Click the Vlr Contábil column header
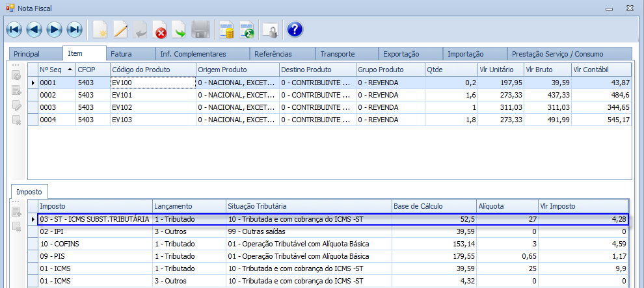This screenshot has width=644, height=288. (600, 70)
